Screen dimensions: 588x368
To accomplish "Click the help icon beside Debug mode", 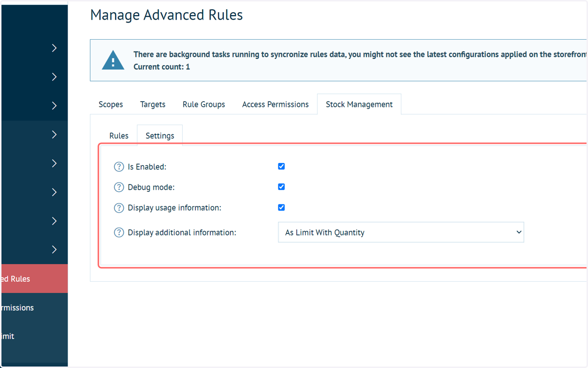I will point(119,187).
